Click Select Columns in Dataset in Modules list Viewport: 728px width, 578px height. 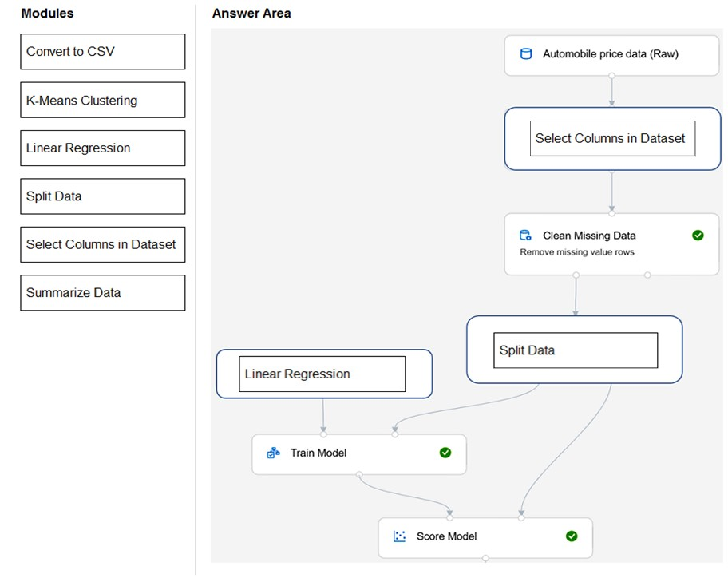tap(103, 245)
